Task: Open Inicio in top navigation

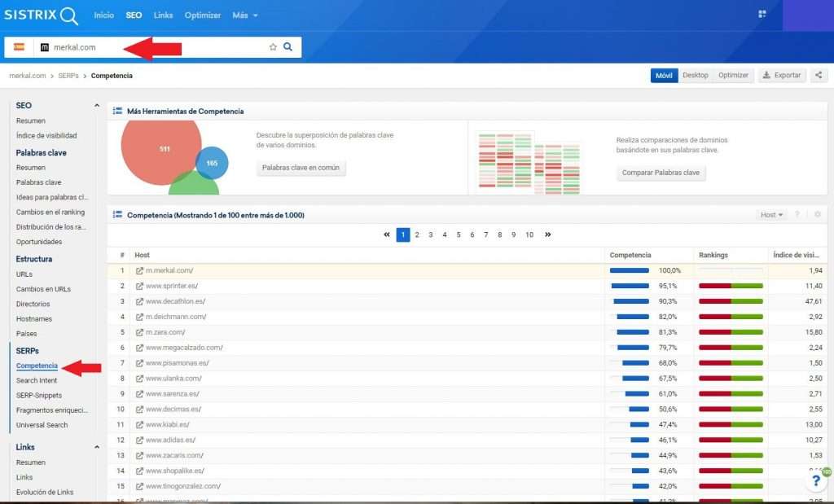Action: pyautogui.click(x=103, y=15)
